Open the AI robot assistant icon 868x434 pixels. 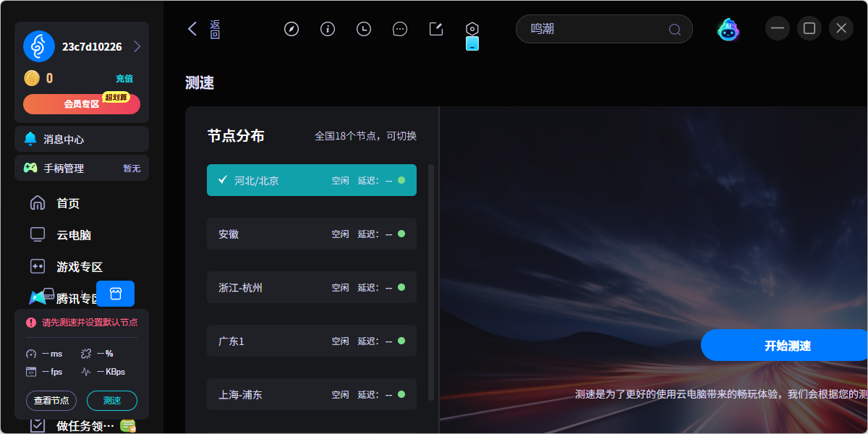pos(728,29)
